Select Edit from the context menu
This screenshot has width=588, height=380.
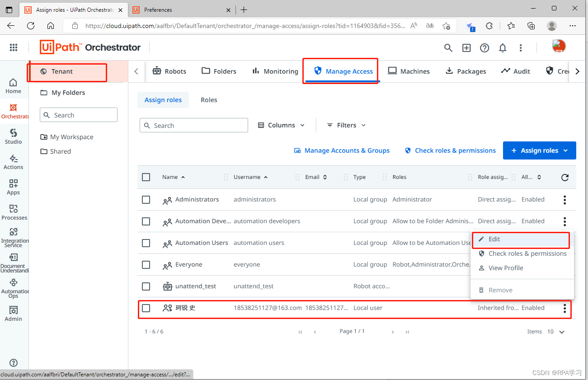[x=494, y=239]
